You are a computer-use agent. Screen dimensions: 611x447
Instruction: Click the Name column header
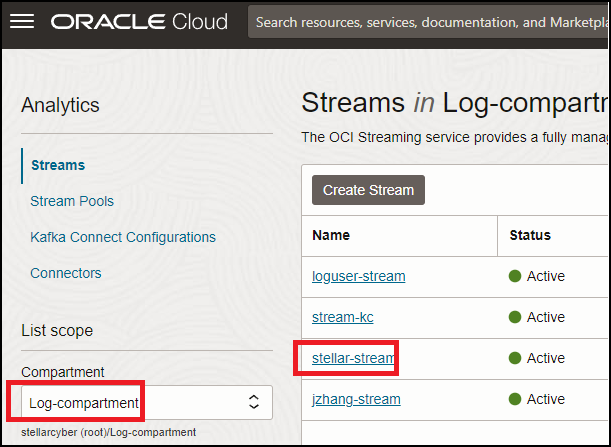tap(331, 235)
